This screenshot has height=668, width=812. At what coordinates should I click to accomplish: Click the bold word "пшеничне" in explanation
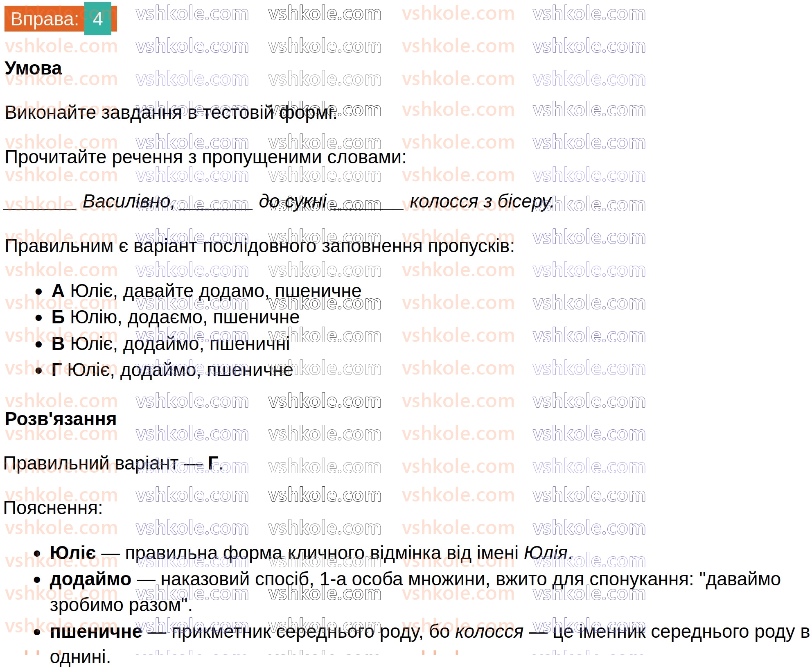pos(96,632)
